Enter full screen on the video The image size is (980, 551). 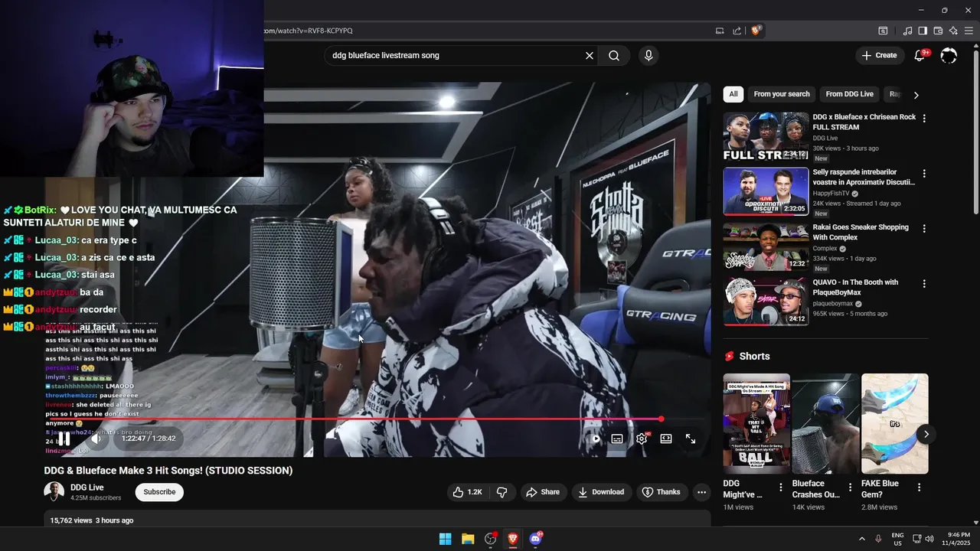[x=691, y=439]
